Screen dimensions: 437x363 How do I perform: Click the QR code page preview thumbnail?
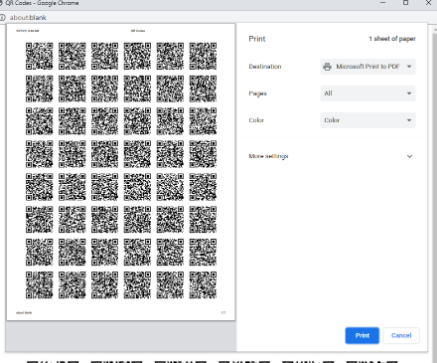(121, 172)
